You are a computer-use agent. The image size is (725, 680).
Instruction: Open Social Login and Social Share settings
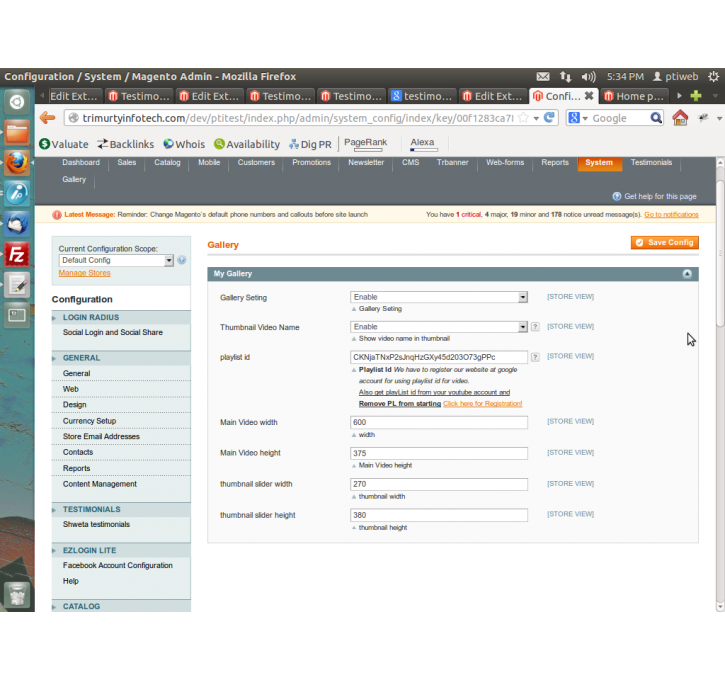113,332
